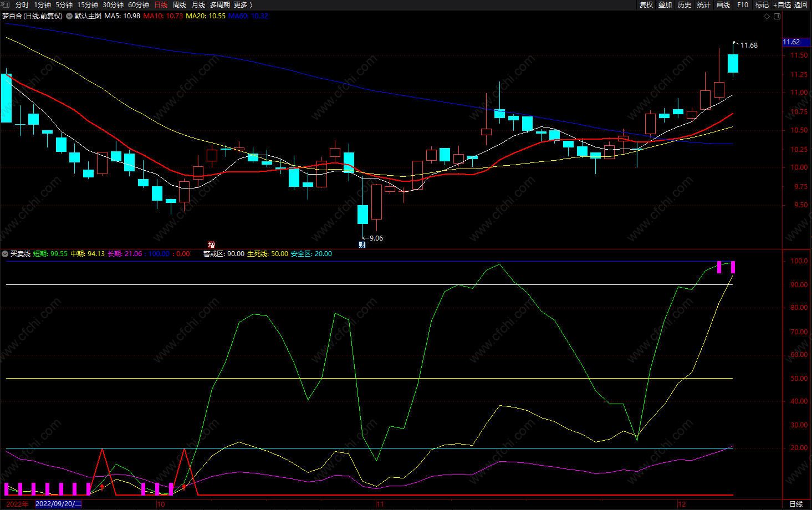Click the MA60: 10.32 value
The image size is (812, 510).
248,16
